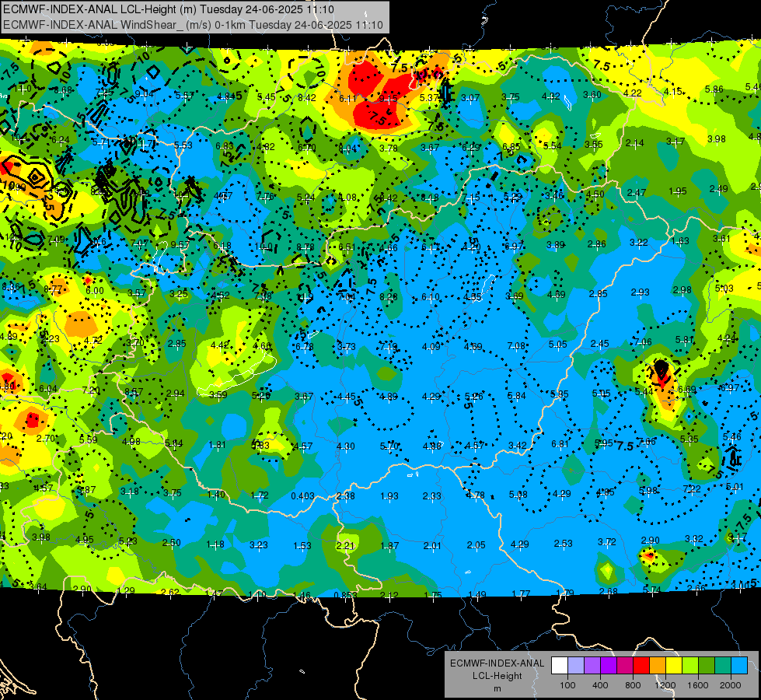This screenshot has height=700, width=761.
Task: Click the light periwinkle legend swatch
Action: tap(576, 666)
